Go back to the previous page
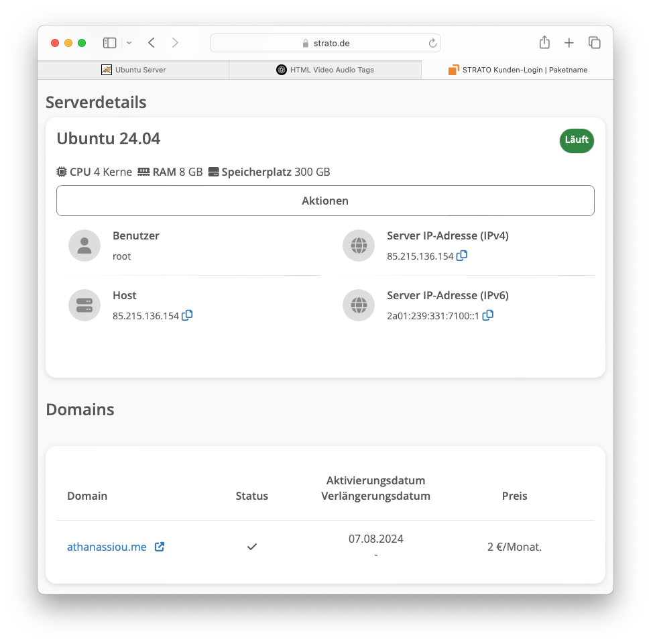This screenshot has width=651, height=644. pos(152,43)
